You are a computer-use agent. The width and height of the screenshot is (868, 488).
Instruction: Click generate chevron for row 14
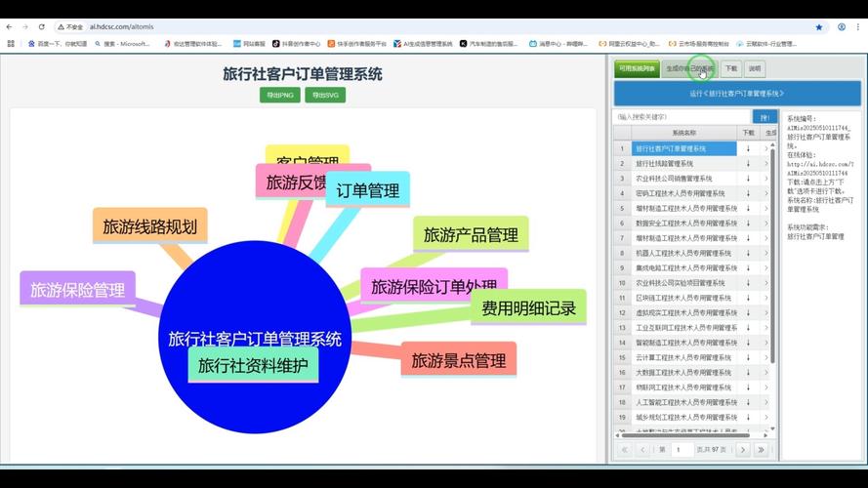(x=766, y=343)
